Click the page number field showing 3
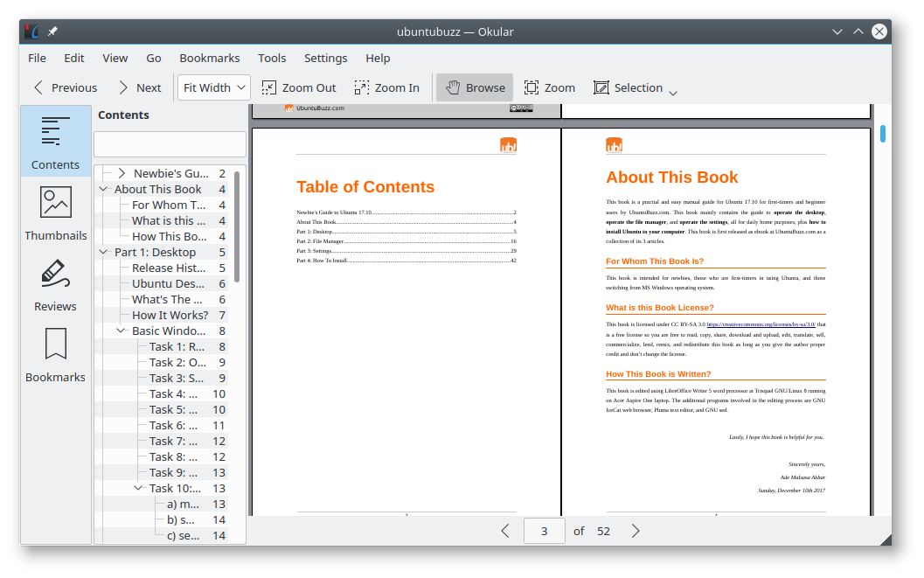This screenshot has width=924, height=578. (544, 532)
